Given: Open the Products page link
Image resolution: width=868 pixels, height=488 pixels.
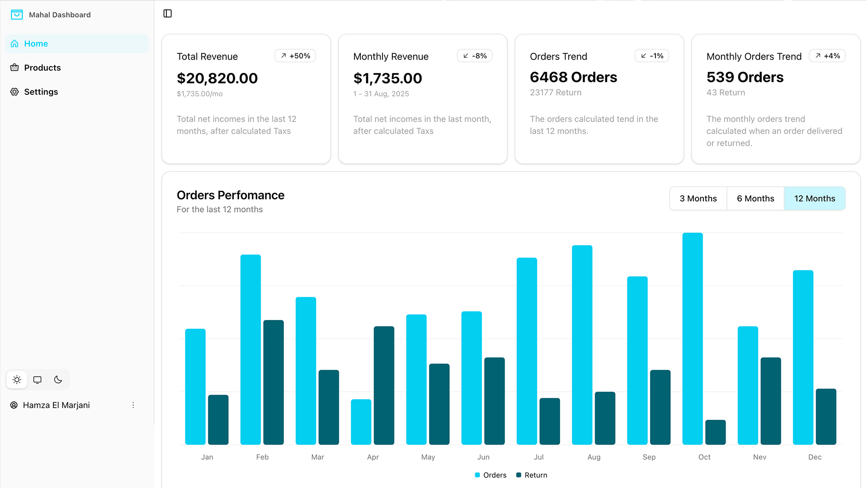Looking at the screenshot, I should [42, 68].
